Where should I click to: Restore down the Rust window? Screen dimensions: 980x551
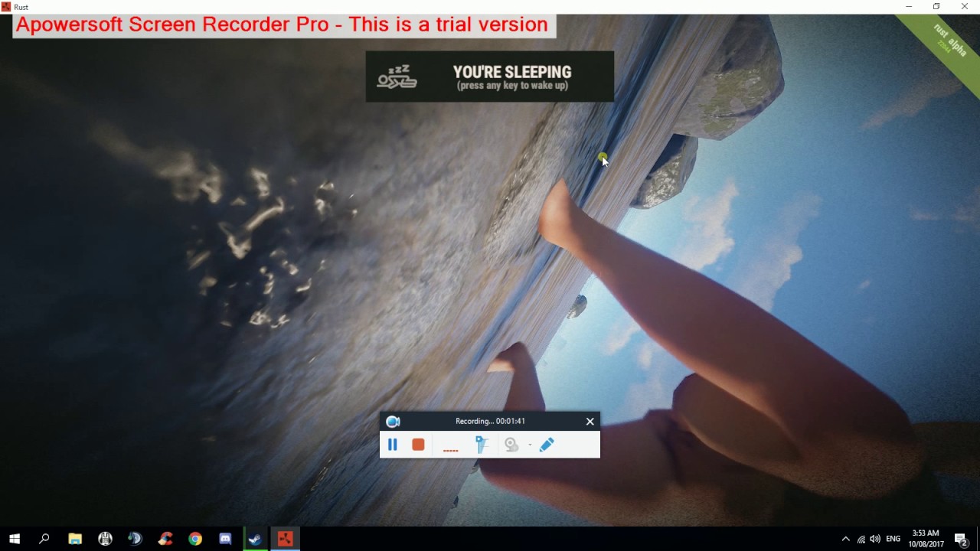(x=936, y=7)
